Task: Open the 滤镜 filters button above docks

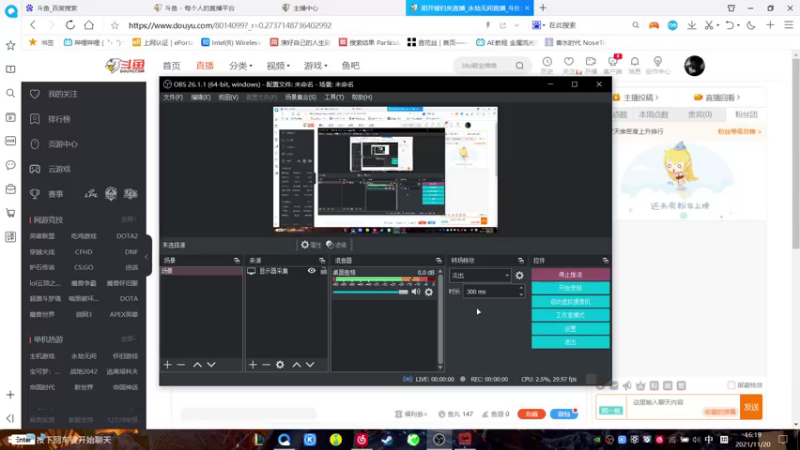Action: click(x=336, y=245)
